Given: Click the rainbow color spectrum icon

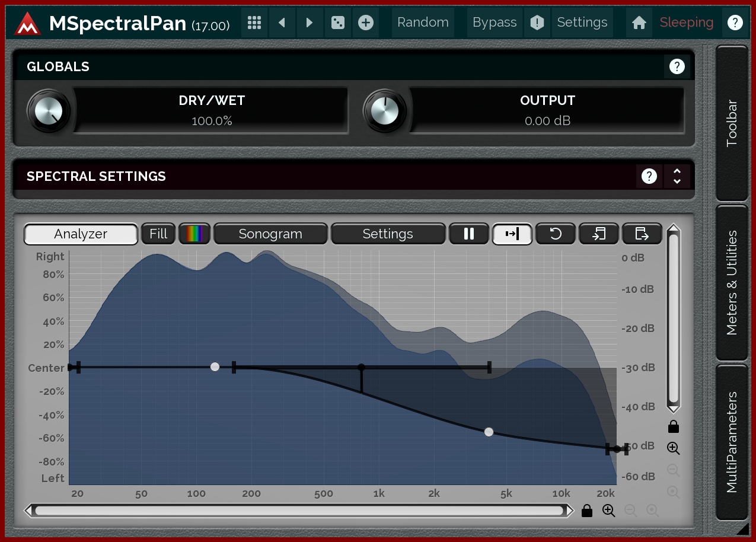Looking at the screenshot, I should (194, 234).
